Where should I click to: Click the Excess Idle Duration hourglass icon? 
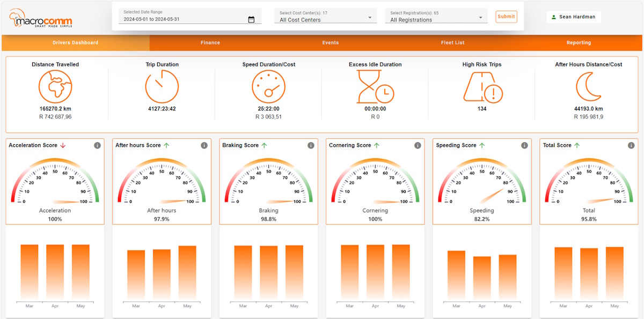(375, 86)
